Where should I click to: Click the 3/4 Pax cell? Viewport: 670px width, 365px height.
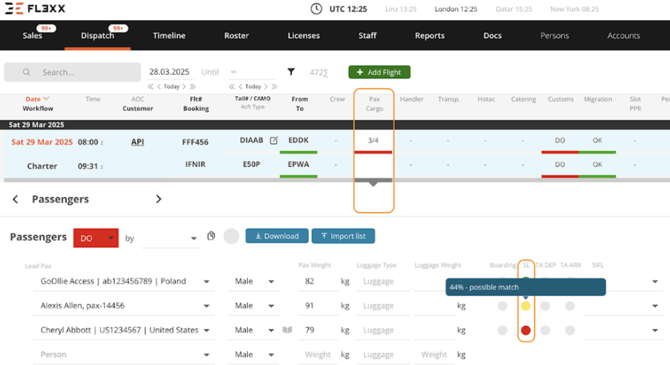(x=373, y=140)
